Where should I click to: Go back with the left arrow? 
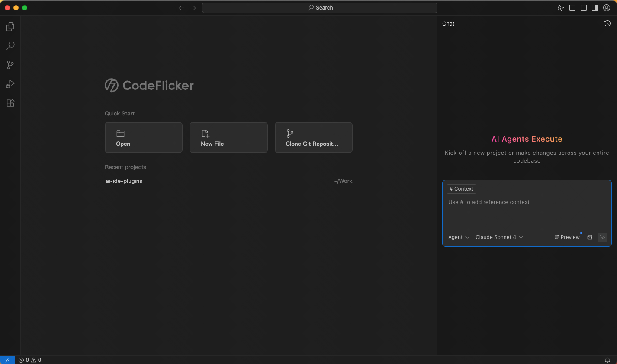182,8
